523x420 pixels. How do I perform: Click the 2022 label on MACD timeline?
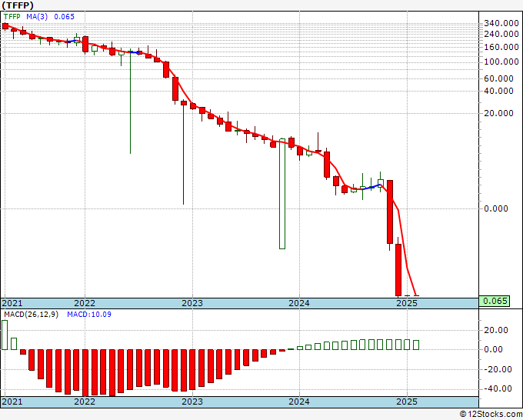tap(85, 402)
